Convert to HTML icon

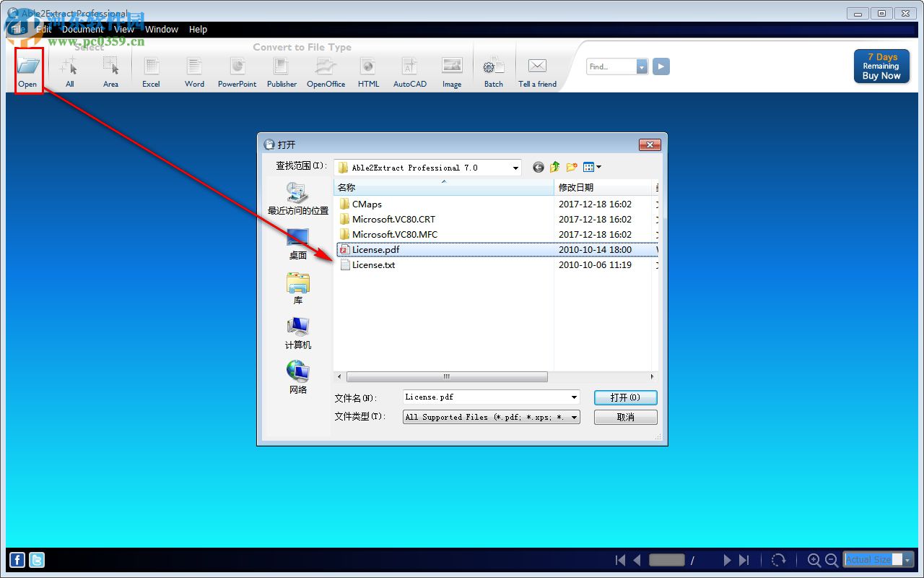pos(368,66)
